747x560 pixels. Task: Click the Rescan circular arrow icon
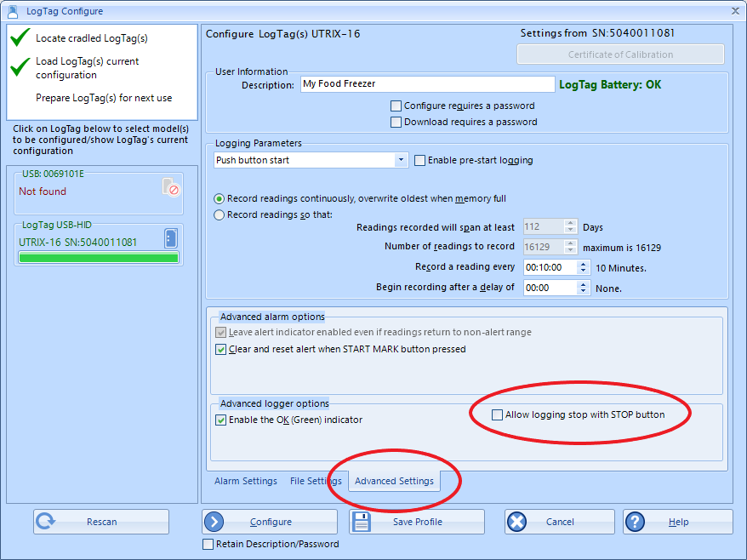click(46, 522)
